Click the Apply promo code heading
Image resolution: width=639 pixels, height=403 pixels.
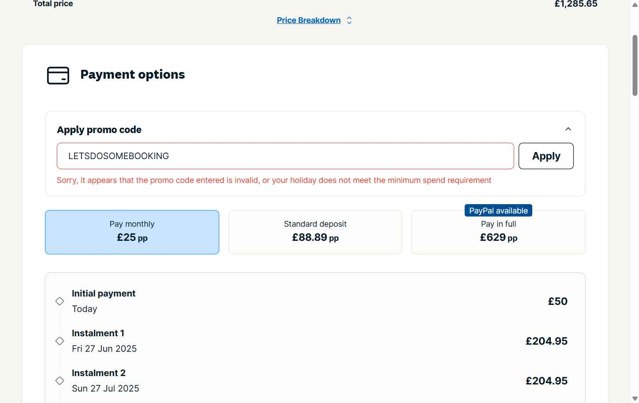pyautogui.click(x=99, y=130)
